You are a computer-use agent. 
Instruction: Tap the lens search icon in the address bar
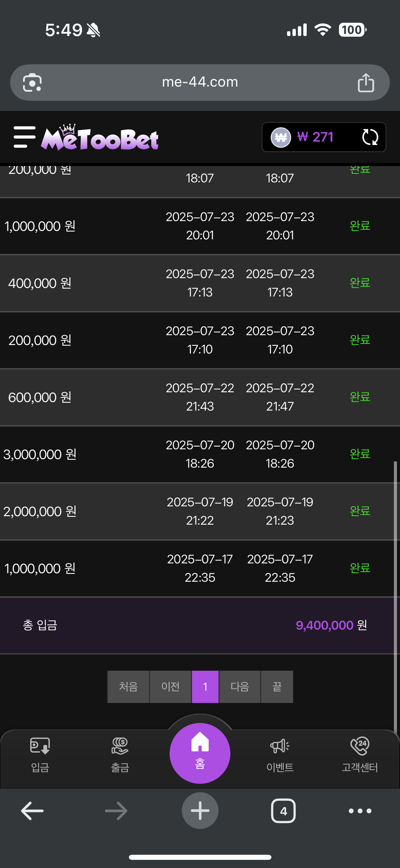(32, 83)
